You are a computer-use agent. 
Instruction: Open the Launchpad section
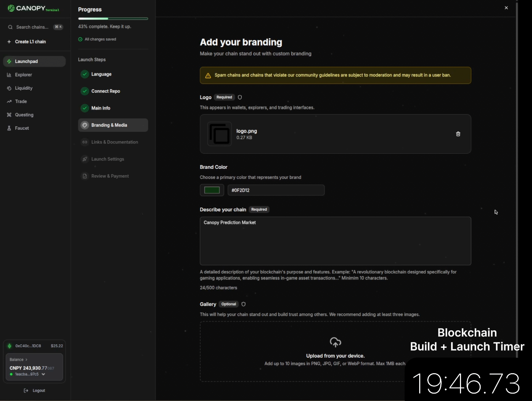pos(34,61)
